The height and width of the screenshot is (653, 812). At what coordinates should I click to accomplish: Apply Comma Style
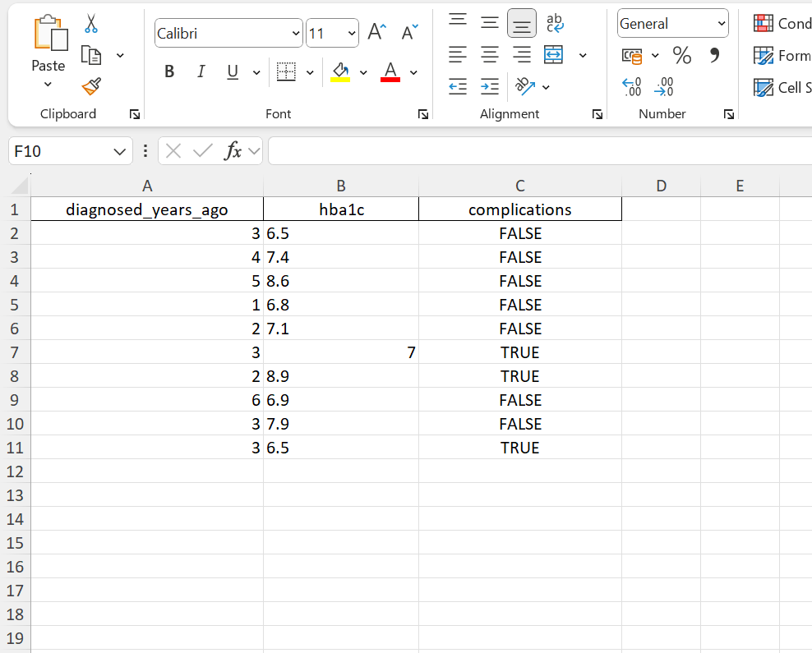point(715,55)
